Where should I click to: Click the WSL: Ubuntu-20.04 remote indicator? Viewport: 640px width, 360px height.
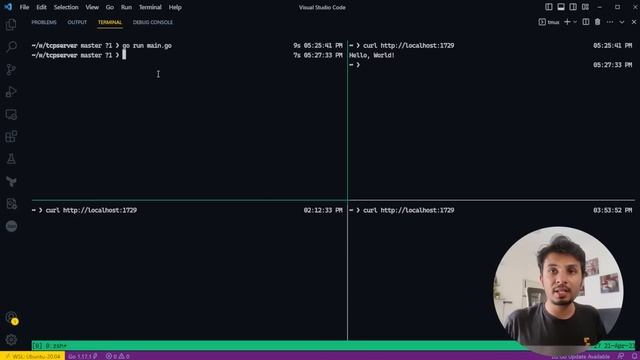coord(32,356)
